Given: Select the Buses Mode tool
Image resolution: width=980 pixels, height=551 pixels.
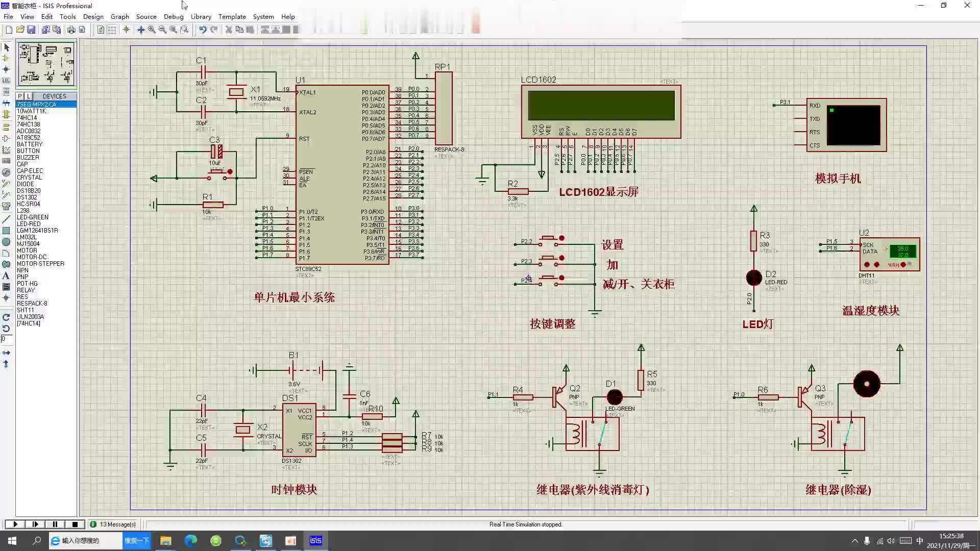Looking at the screenshot, I should click(7, 103).
